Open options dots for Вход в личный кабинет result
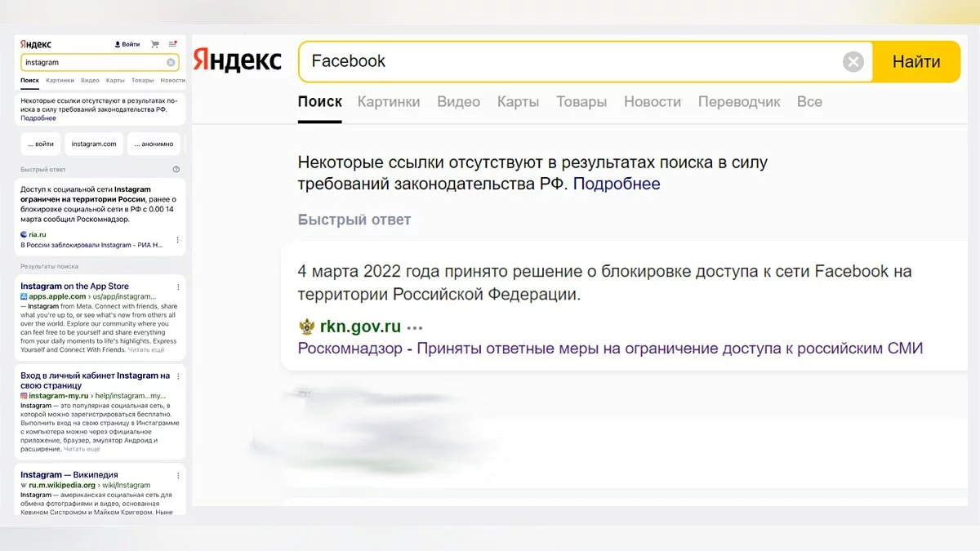The width and height of the screenshot is (980, 551). [x=178, y=377]
